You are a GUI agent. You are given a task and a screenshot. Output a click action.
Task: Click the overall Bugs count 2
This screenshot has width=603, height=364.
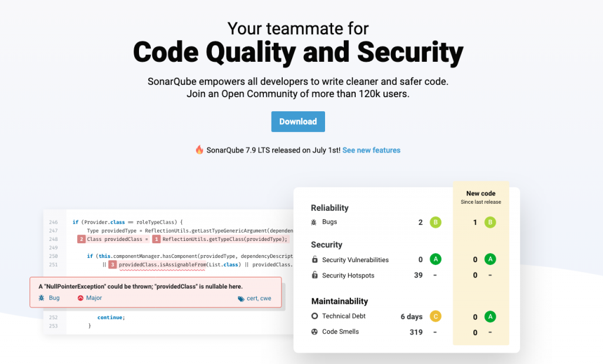click(420, 223)
